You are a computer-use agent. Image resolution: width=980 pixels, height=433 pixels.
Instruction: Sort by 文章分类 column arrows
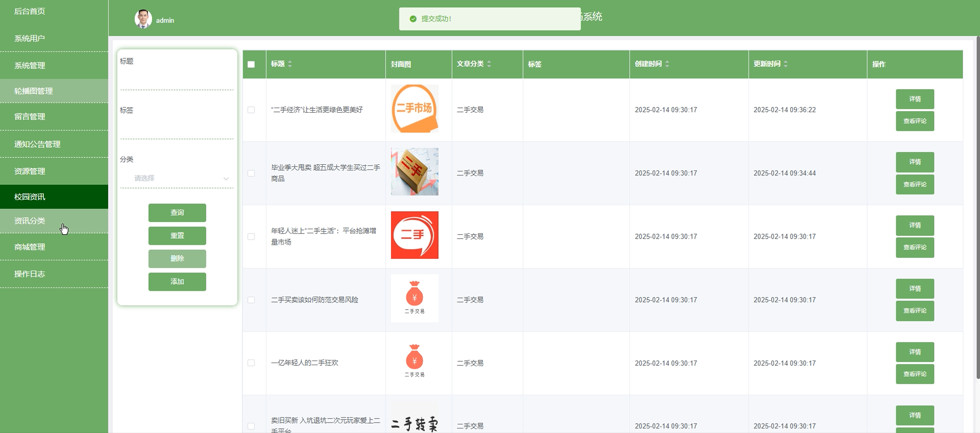(489, 64)
